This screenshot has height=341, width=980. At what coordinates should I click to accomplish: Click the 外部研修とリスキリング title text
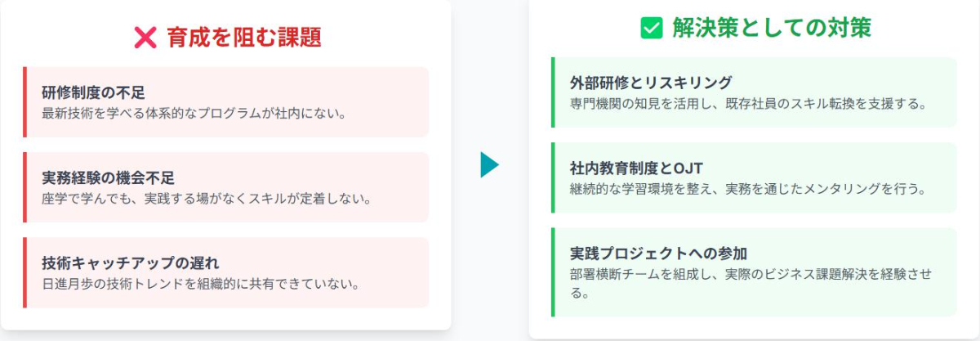click(651, 83)
